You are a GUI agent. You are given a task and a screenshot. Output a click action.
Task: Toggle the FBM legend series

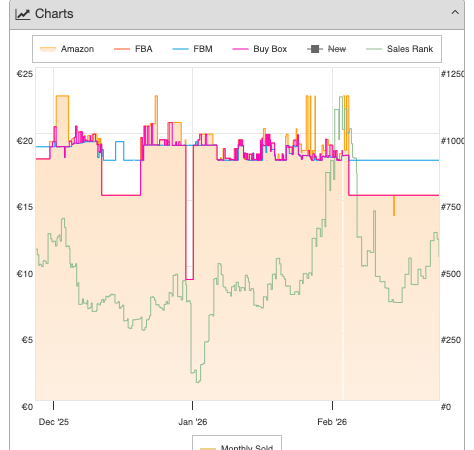tap(192, 49)
